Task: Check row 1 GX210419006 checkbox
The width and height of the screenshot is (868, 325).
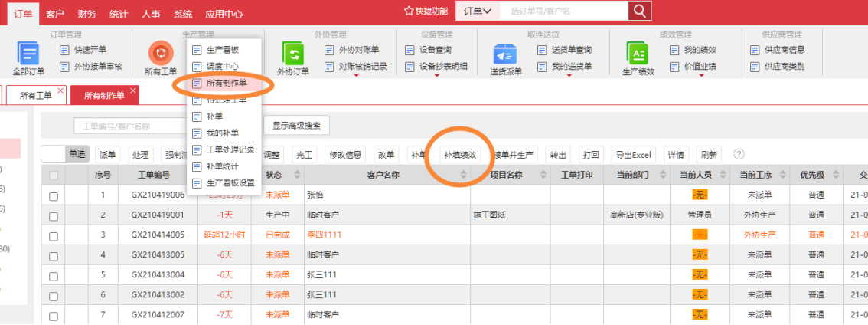Action: coord(53,195)
